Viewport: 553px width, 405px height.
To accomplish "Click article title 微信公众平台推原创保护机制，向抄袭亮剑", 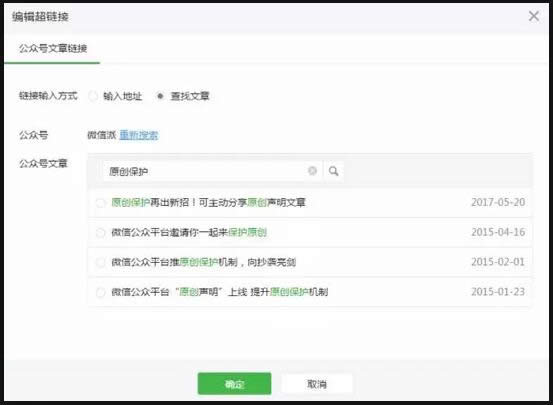I will 203,262.
